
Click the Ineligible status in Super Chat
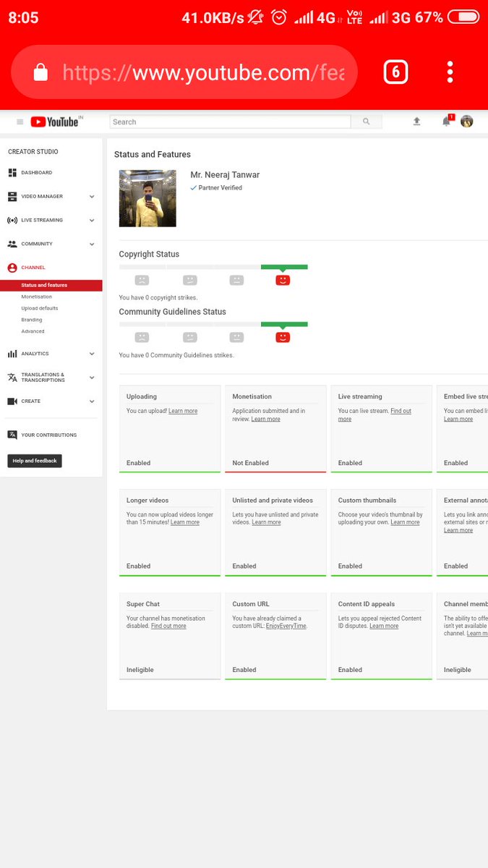140,670
